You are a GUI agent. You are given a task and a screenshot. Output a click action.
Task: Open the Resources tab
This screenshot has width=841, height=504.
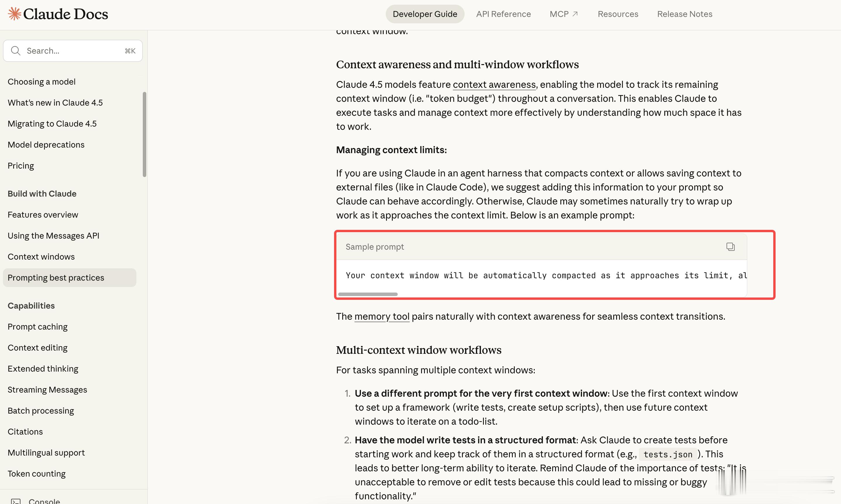tap(618, 14)
